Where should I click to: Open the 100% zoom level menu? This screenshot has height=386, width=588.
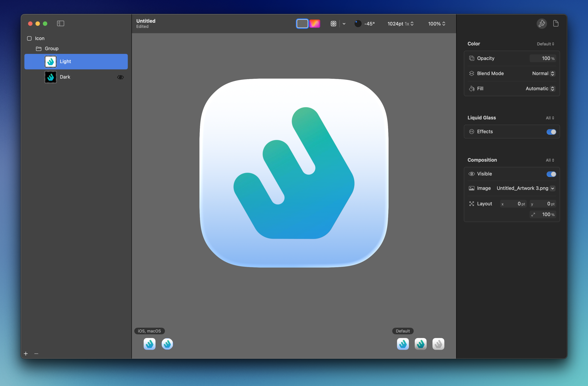(x=437, y=24)
